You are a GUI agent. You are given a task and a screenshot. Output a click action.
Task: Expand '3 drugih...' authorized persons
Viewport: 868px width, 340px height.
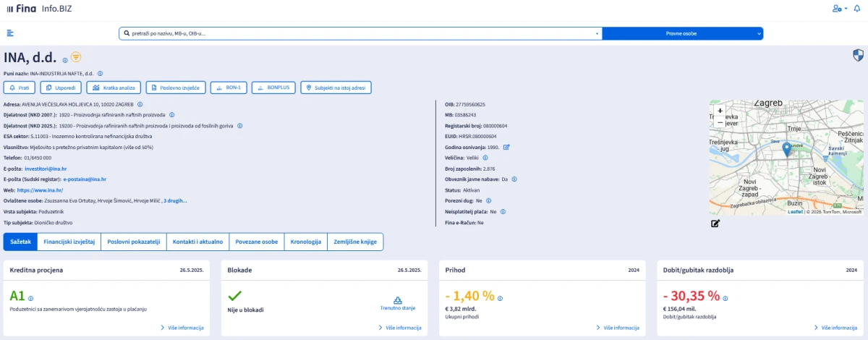click(175, 200)
